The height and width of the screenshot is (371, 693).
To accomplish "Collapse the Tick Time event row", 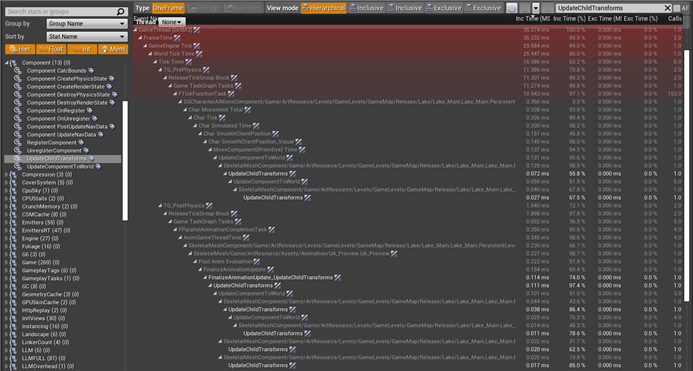I will coord(155,61).
